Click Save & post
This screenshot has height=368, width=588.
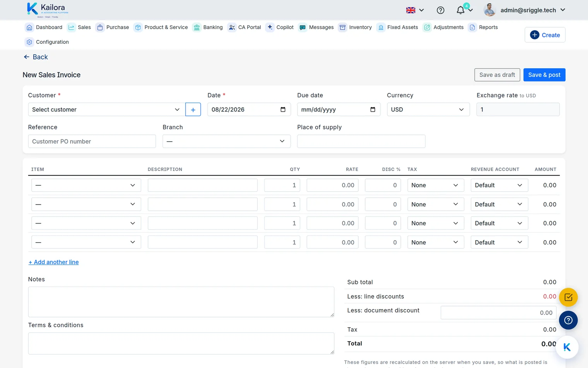[x=544, y=75]
